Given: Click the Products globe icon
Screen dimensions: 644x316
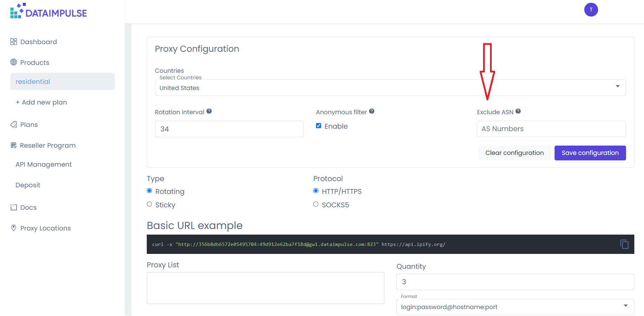Looking at the screenshot, I should coord(13,62).
